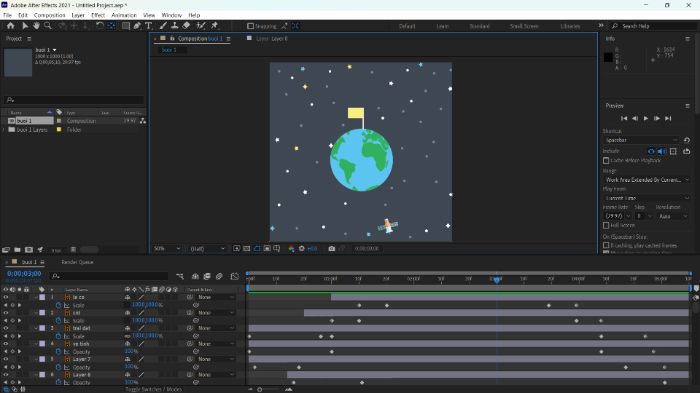Jump to the first frame in Preview
700x393 pixels.
point(624,118)
